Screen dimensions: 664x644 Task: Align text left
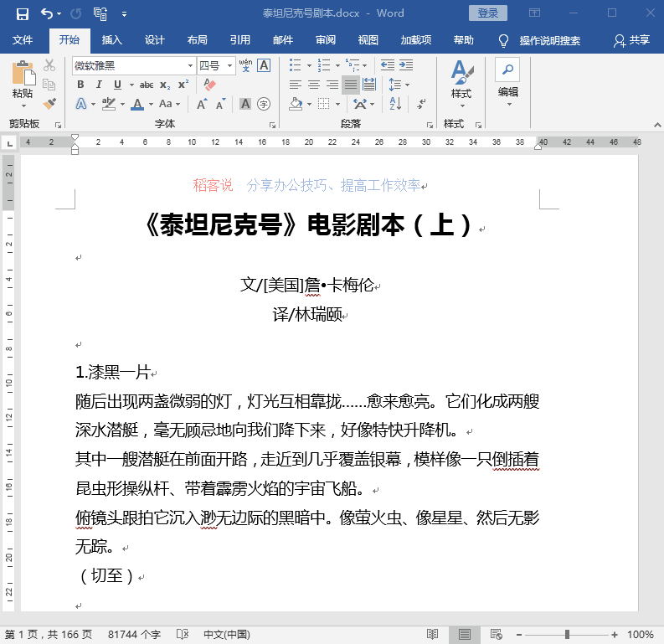pyautogui.click(x=296, y=85)
